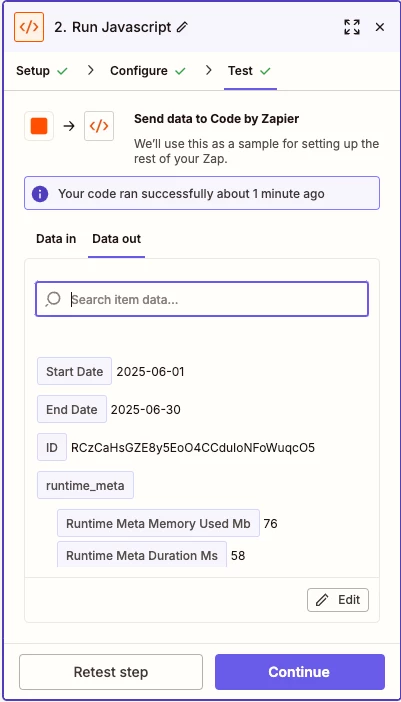Click the Code by Zapier step icon in header
This screenshot has width=401, height=702.
coord(29,27)
